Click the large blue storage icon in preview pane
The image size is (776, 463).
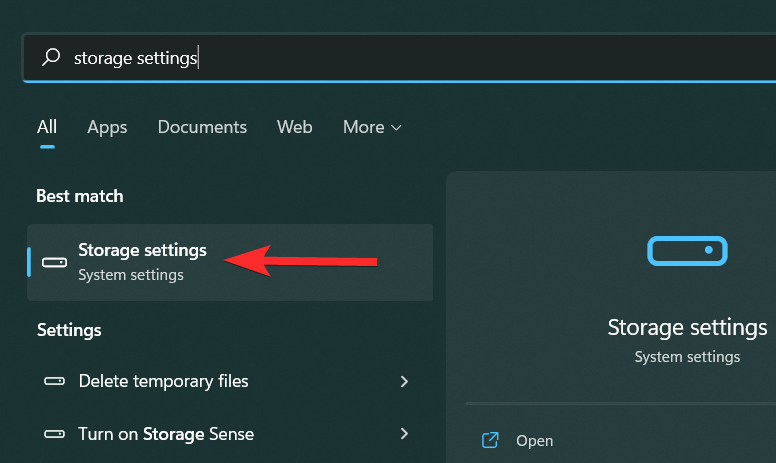[687, 250]
